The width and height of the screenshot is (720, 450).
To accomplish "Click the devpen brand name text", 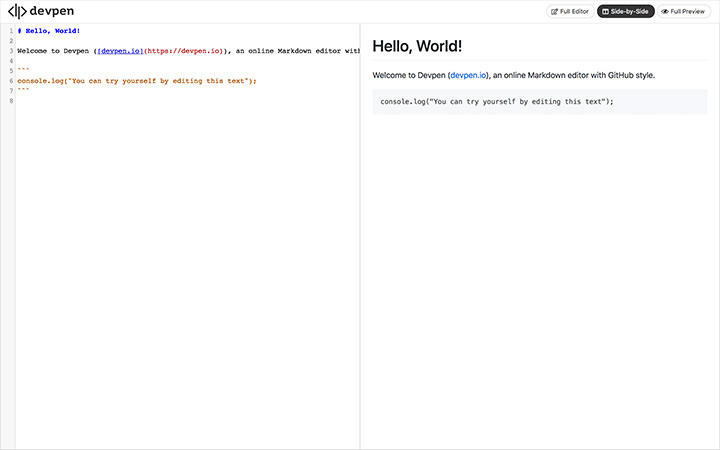I will pos(51,11).
